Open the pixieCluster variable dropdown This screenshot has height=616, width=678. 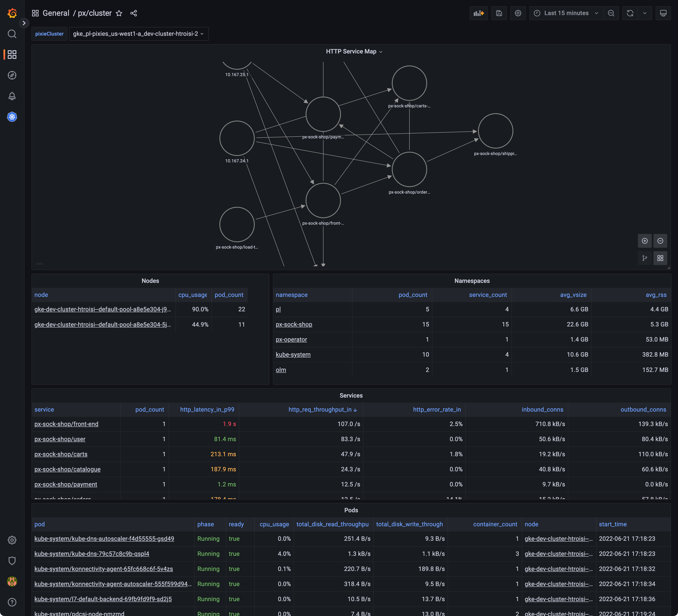coord(138,34)
